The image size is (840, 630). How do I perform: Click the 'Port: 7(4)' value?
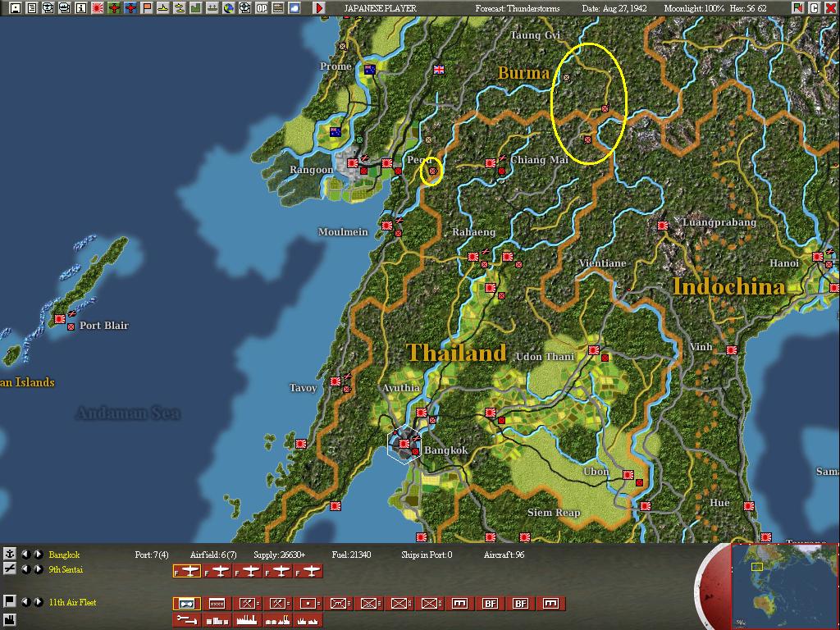click(152, 555)
